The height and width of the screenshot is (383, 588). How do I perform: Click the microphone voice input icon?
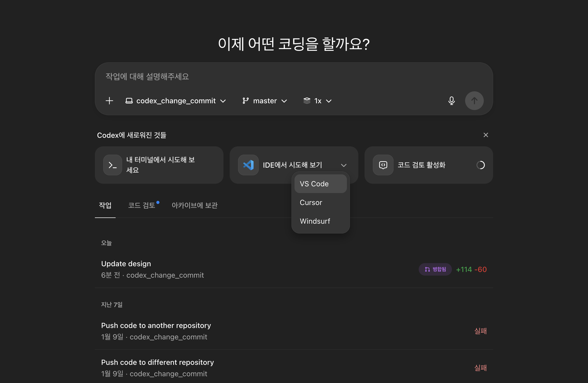pos(451,101)
